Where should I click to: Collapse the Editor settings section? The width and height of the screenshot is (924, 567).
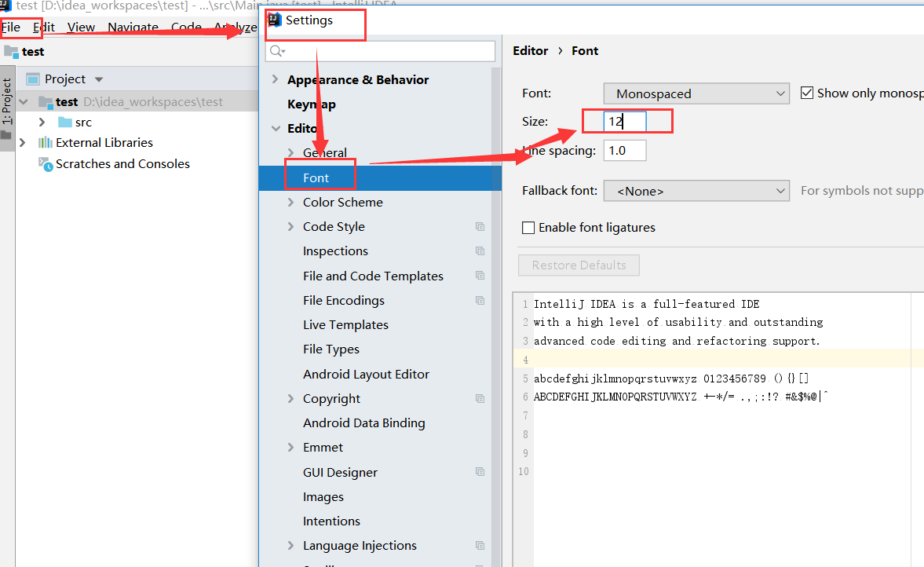[x=276, y=129]
